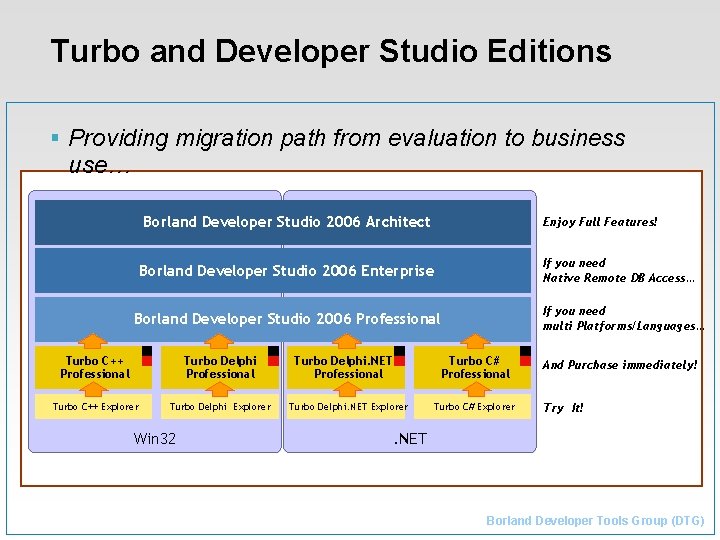720x540 pixels.
Task: Click the Turbo Delphi Explorer box
Action: 220,406
